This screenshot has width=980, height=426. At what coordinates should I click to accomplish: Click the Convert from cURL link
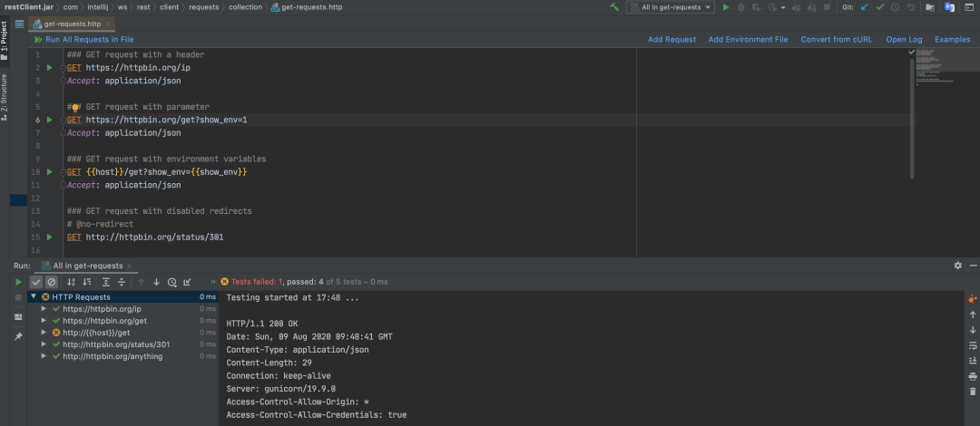tap(837, 39)
